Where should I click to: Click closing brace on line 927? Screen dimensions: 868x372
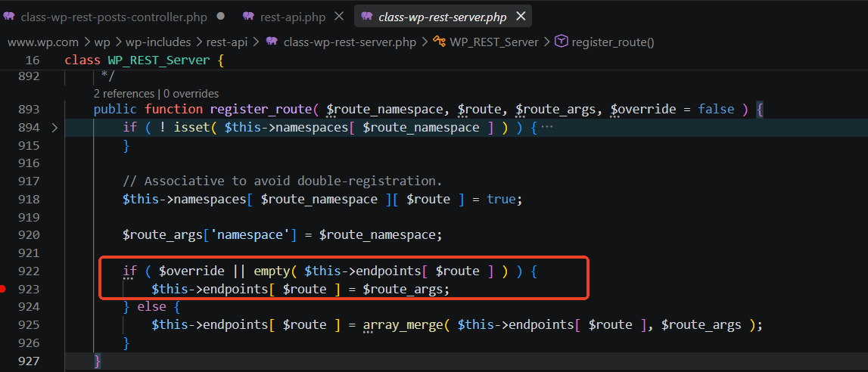click(x=98, y=361)
